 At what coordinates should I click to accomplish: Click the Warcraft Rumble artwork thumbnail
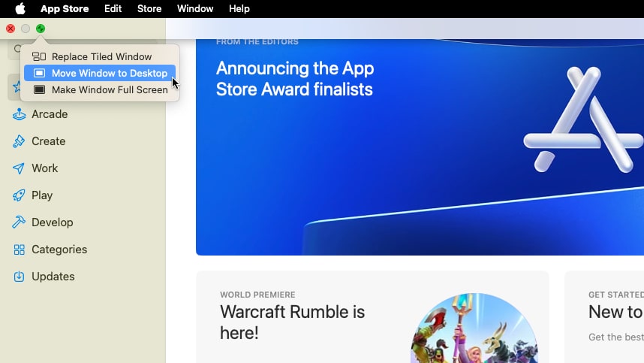[474, 328]
